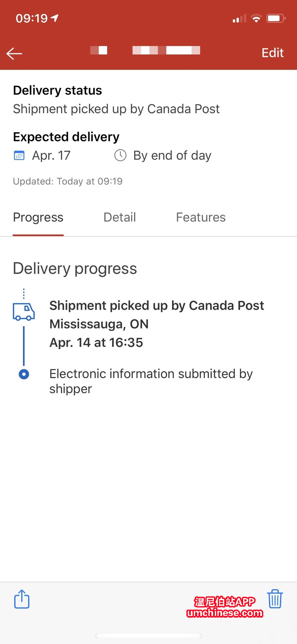Switch to the Detail tab
Viewport: 297px width, 644px height.
[120, 217]
